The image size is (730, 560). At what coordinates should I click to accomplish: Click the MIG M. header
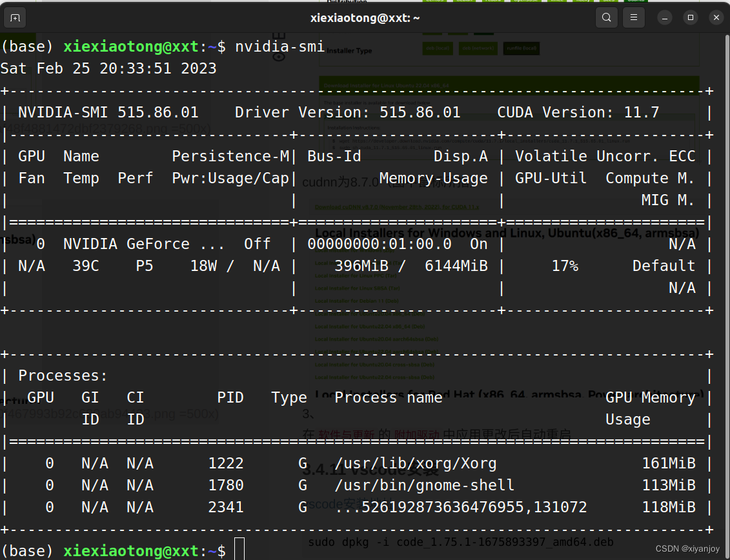coord(669,200)
